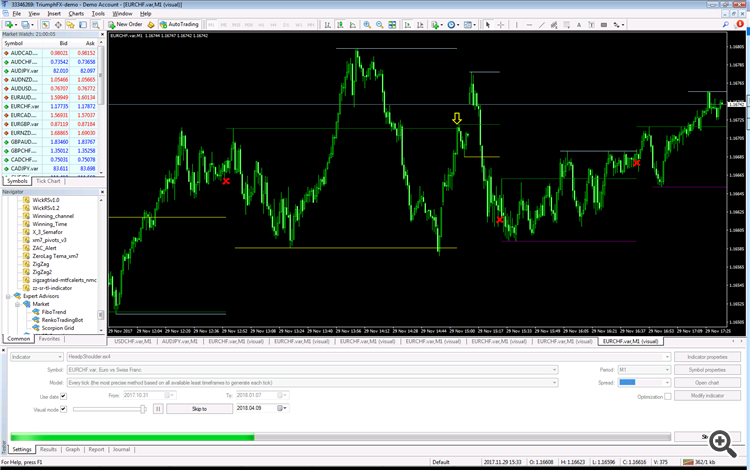Switch to the Tick Chart tab
This screenshot has height=470, width=750.
pos(48,181)
